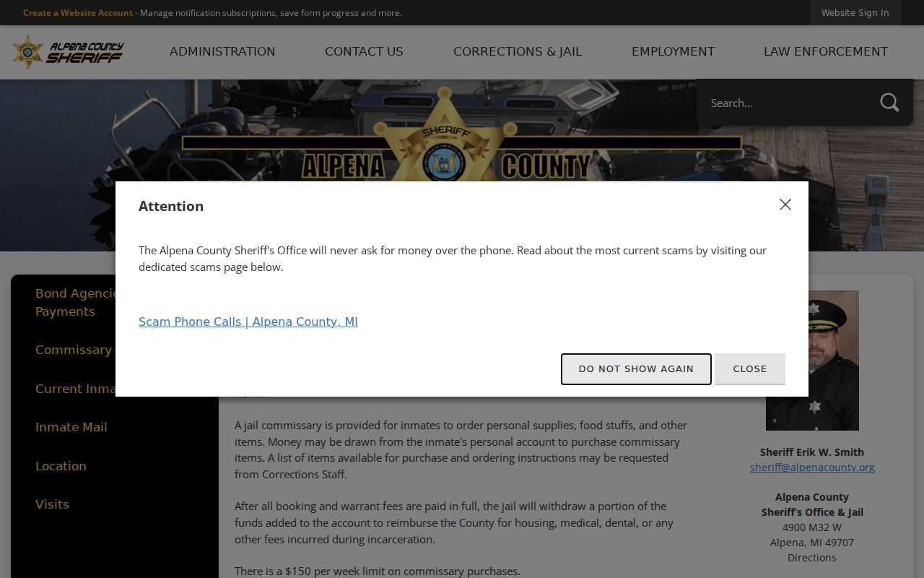Open Commissary sidebar link

74,350
